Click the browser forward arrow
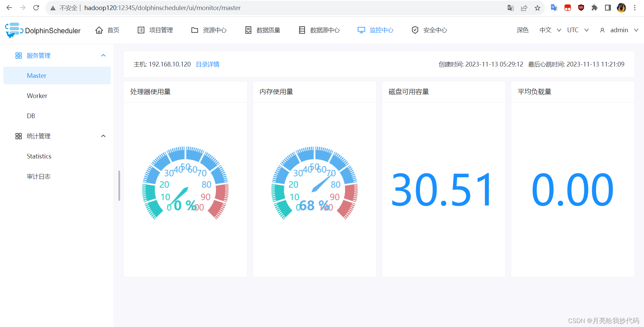644x327 pixels. tap(22, 8)
